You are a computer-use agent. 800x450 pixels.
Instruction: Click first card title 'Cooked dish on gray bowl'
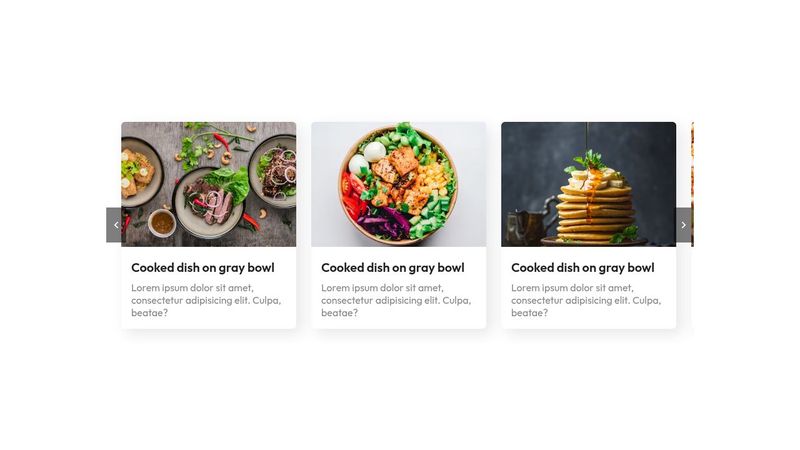pos(203,268)
